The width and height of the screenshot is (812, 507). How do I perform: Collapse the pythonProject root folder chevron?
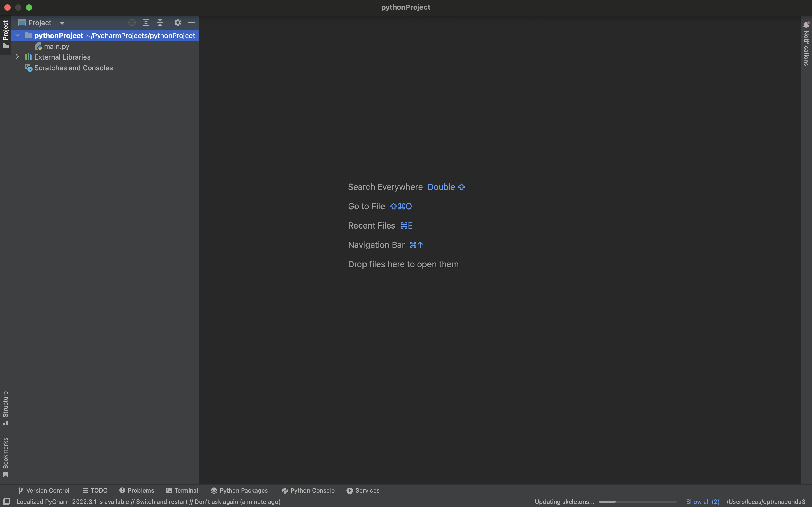coord(17,35)
